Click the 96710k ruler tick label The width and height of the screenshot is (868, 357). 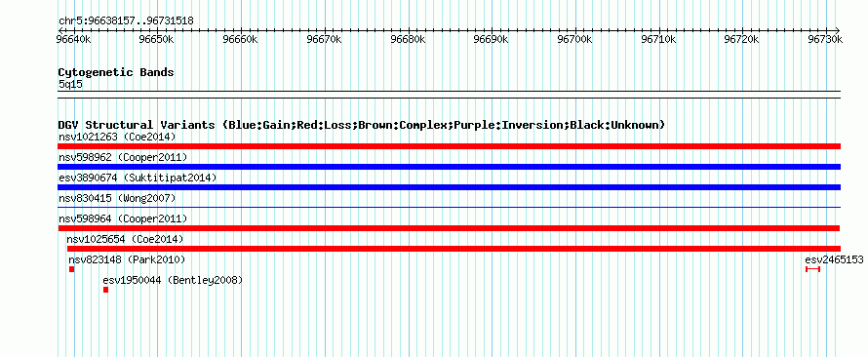pyautogui.click(x=658, y=39)
